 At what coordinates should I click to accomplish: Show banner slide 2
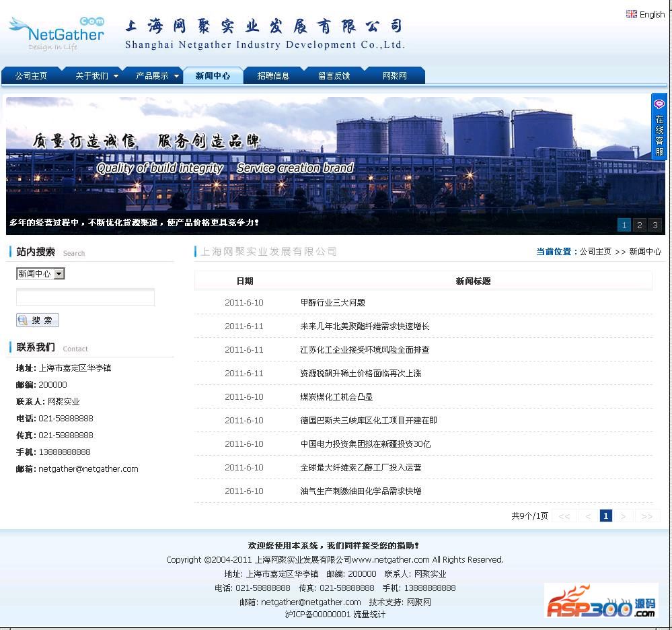tap(640, 225)
